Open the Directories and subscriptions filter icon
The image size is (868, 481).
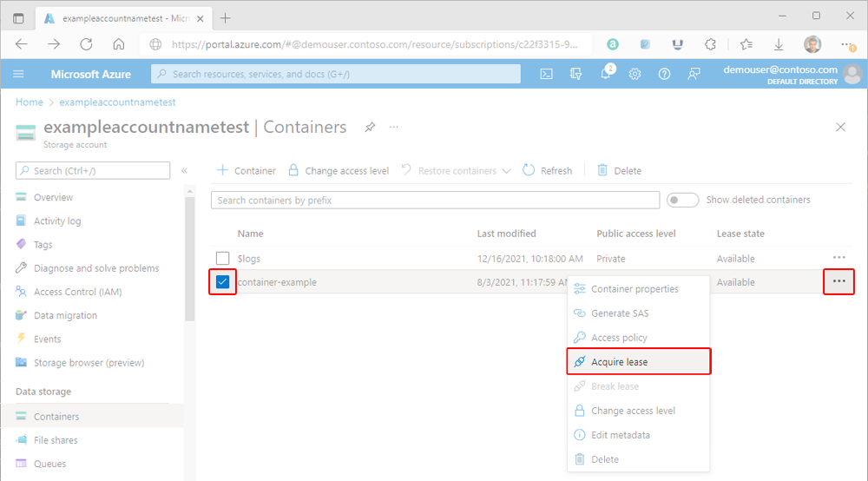coord(575,74)
